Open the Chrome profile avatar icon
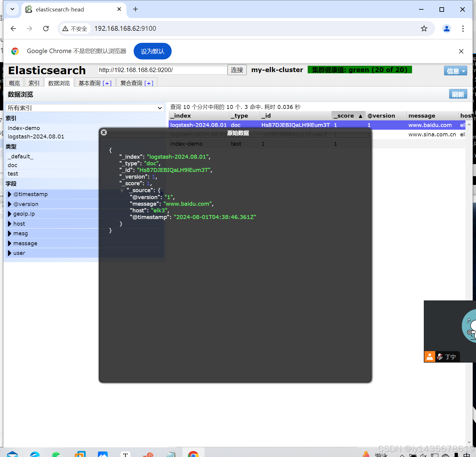Viewport: 476px width, 457px height. 446,29
